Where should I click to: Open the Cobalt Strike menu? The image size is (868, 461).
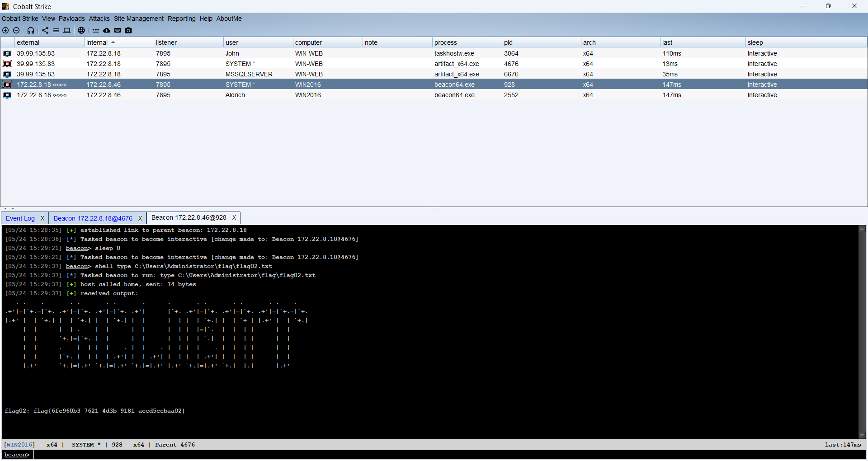tap(20, 19)
